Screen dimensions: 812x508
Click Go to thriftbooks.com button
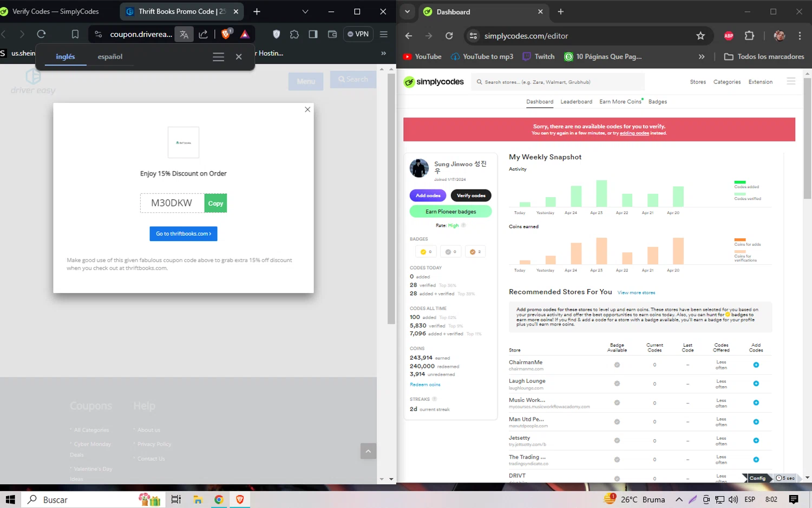184,233
